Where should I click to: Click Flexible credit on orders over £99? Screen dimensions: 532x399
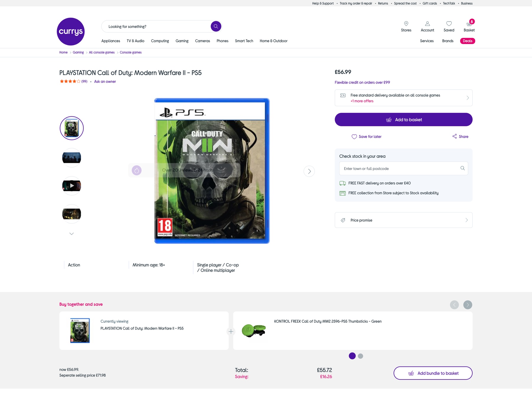pos(362,82)
